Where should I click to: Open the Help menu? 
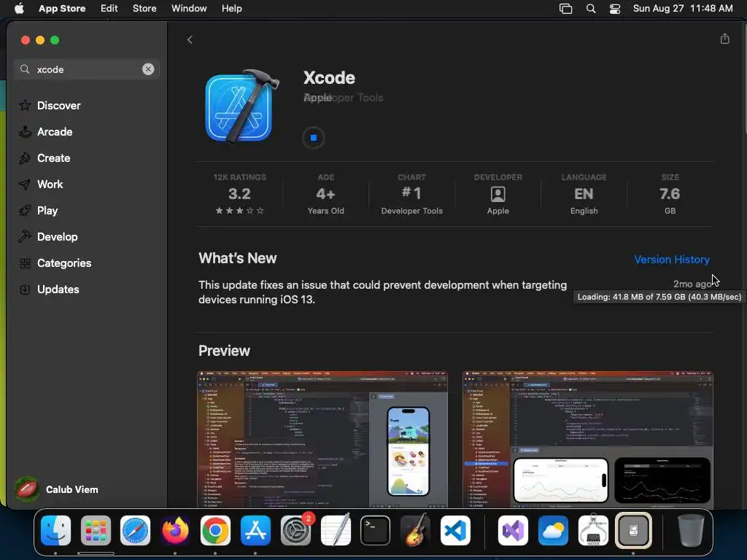231,9
